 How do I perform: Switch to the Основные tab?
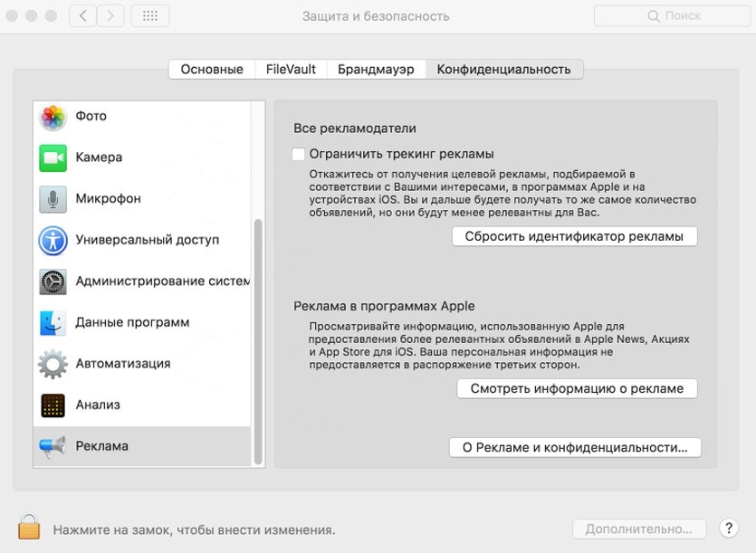pos(212,70)
